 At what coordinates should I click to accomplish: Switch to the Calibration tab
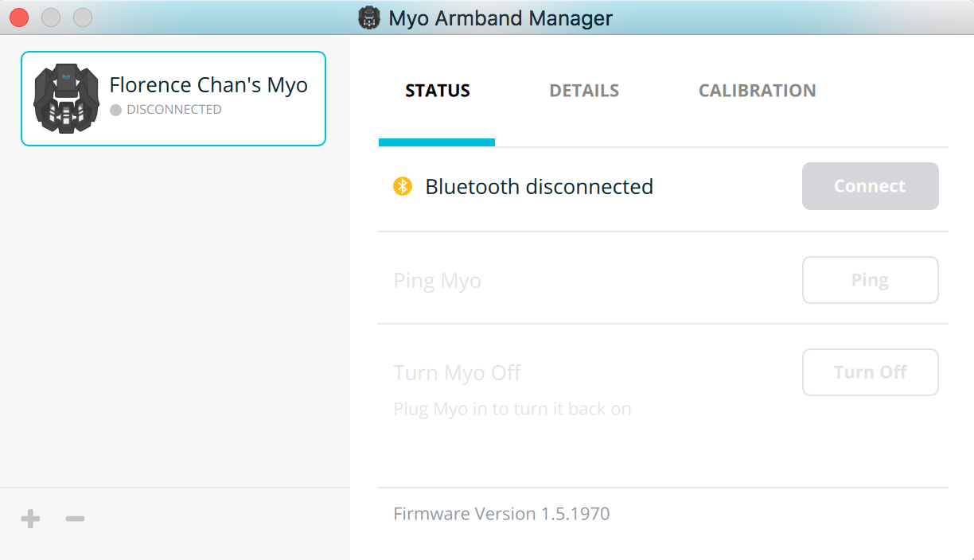click(x=758, y=91)
